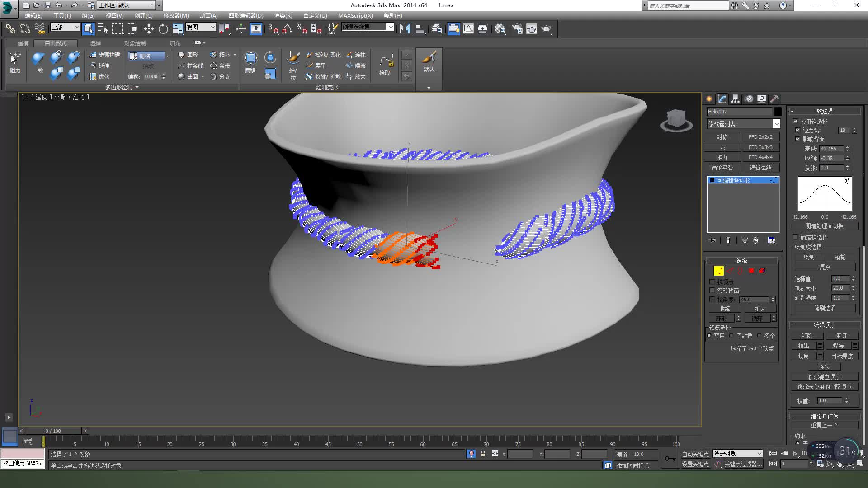This screenshot has height=488, width=868.
Task: Open the Material Editor icon
Action: click(x=500, y=29)
